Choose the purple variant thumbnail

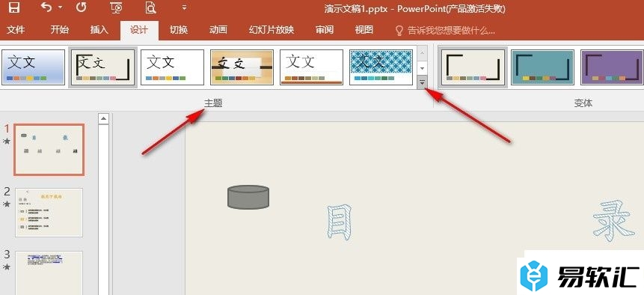[612, 67]
